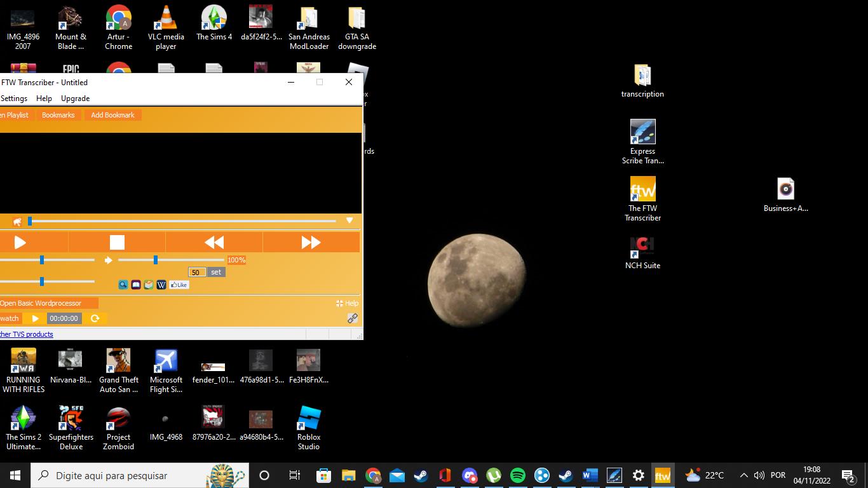The image size is (868, 488).
Task: Click the Fast Forward double-arrow button
Action: [x=311, y=242]
